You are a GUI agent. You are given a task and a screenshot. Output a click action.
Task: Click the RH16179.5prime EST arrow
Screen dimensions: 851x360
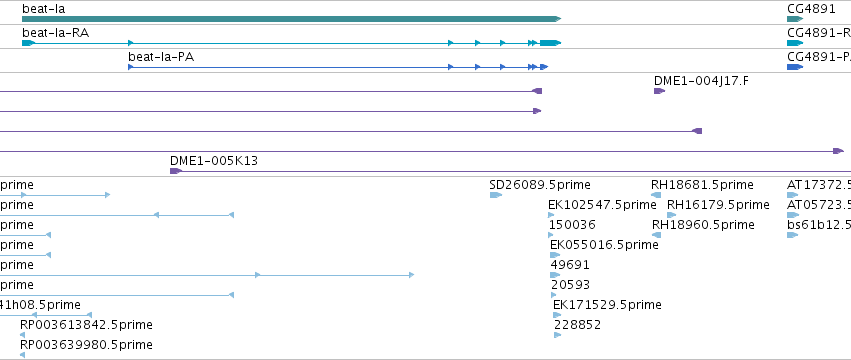coord(672,215)
